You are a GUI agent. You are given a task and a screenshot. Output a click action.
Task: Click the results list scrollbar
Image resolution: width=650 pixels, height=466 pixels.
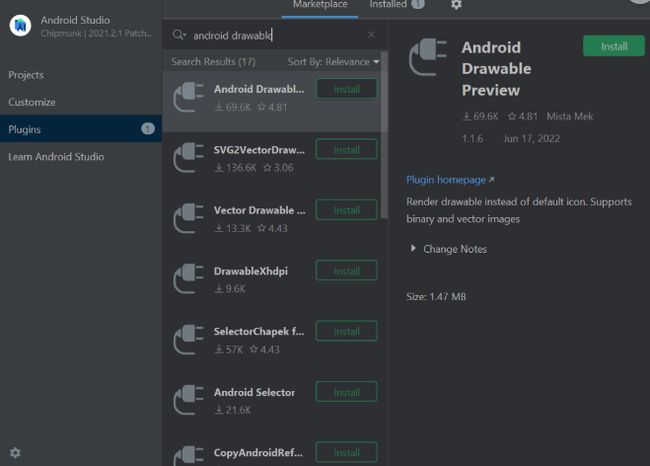click(384, 135)
